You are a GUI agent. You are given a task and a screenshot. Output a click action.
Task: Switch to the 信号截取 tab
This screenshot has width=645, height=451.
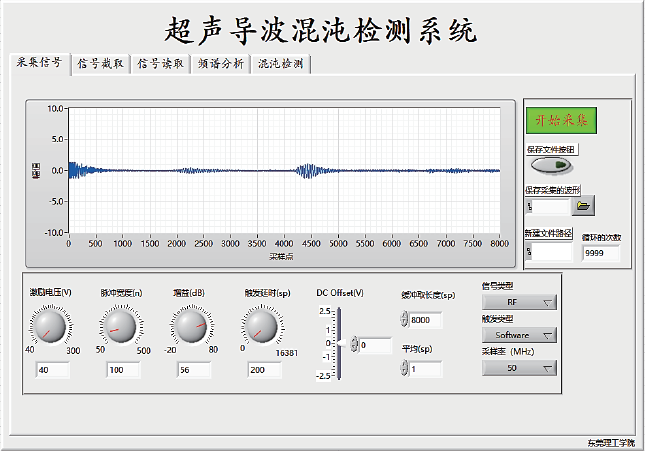click(x=101, y=64)
